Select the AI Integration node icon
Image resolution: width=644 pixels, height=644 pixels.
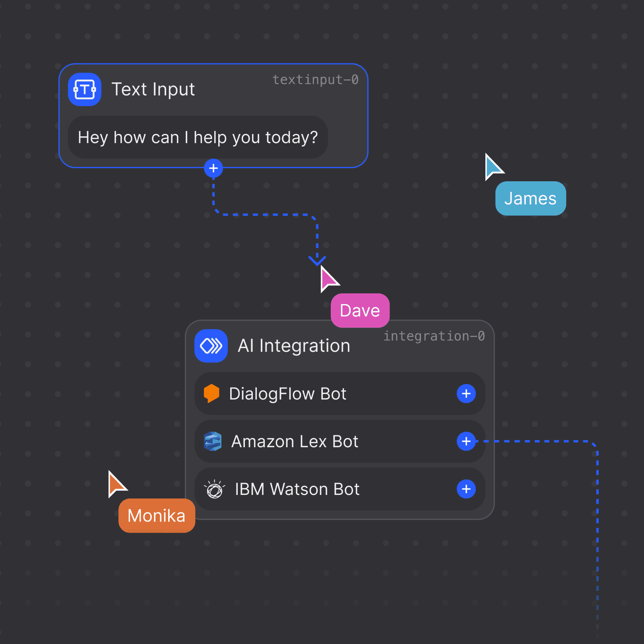pos(211,345)
